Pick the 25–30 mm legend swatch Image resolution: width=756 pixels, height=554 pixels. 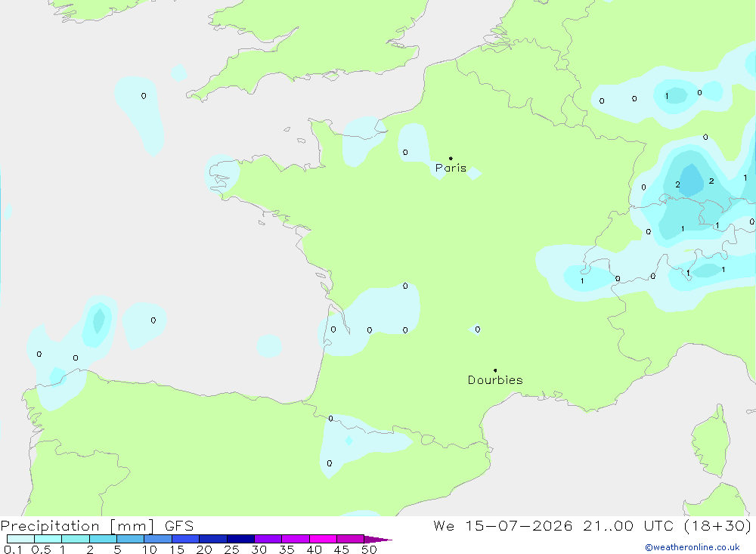pos(240,539)
